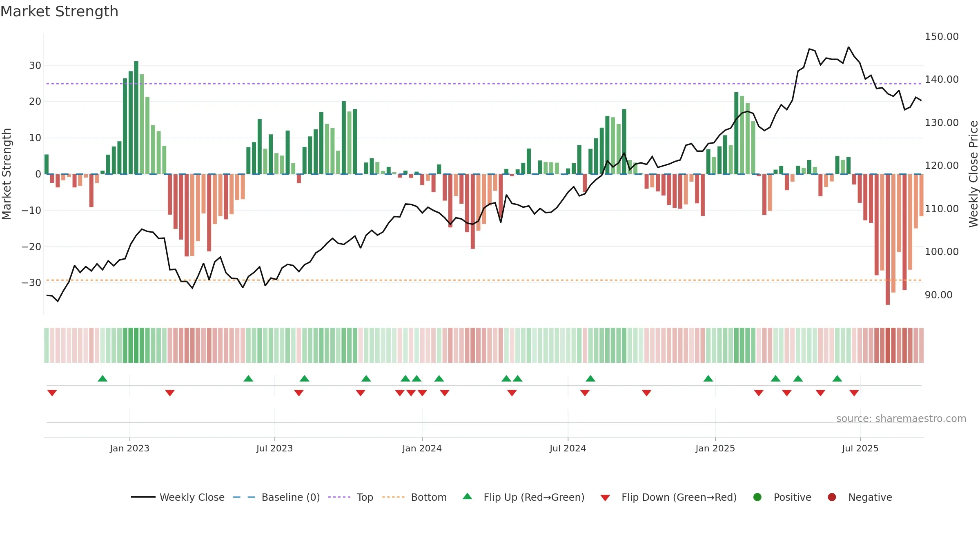980x551 pixels.
Task: Click the Market Strength chart title
Action: [59, 11]
